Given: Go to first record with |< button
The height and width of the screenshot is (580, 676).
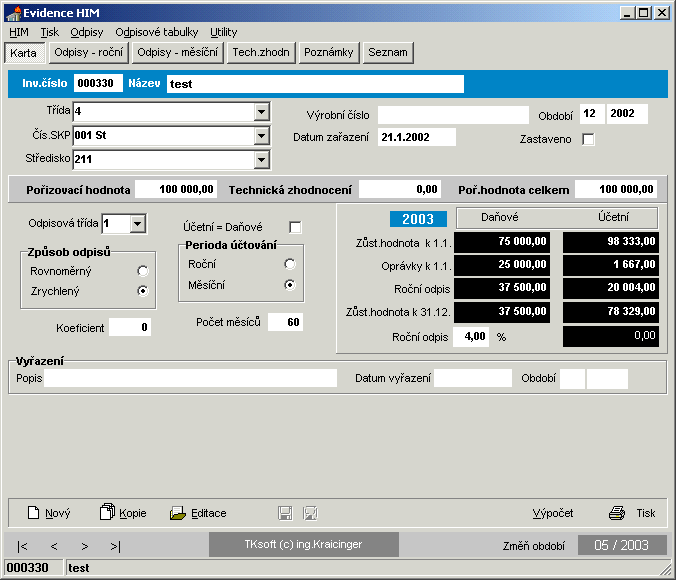Looking at the screenshot, I should (x=22, y=546).
